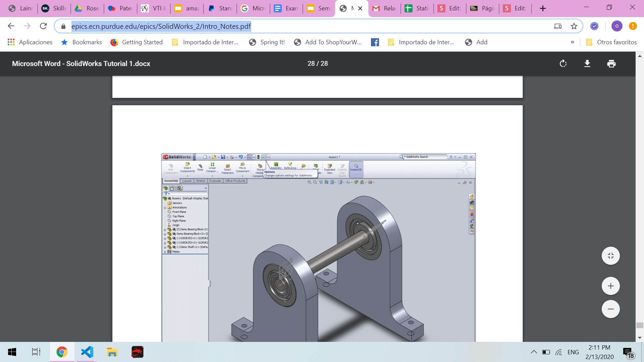The width and height of the screenshot is (644, 362).
Task: Select the address bar URL
Action: point(161,26)
